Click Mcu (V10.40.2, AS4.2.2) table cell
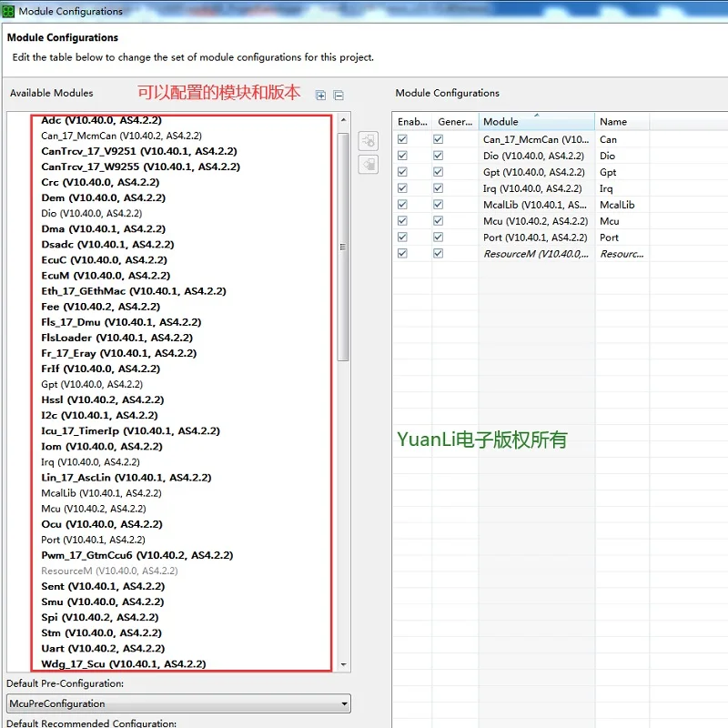Viewport: 728px width, 728px height. 536,220
